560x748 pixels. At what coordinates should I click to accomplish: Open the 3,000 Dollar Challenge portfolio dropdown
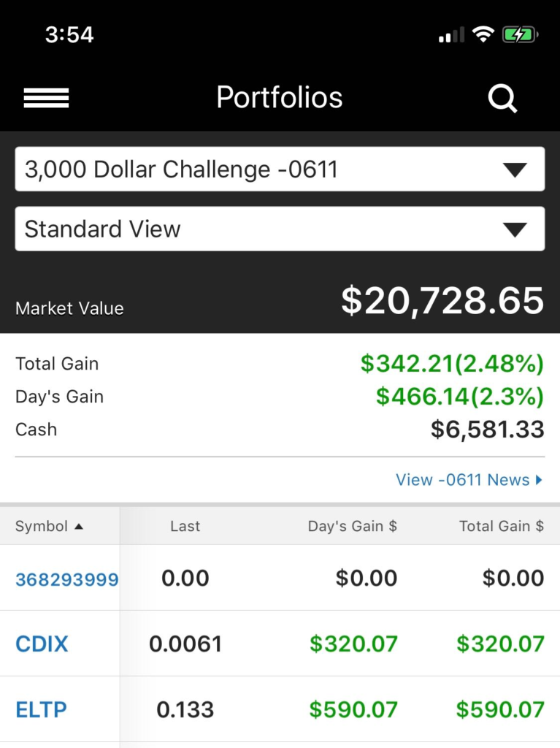click(x=280, y=169)
